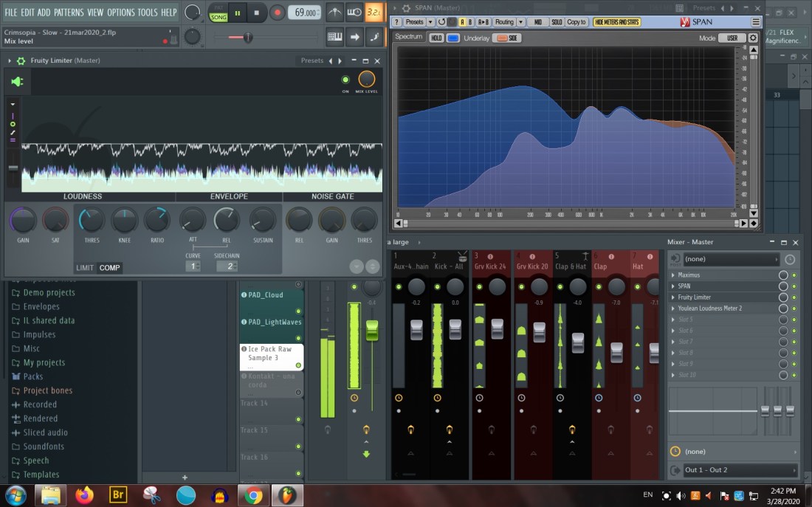This screenshot has width=812, height=507.
Task: Click the typing keyboard to piano icon
Action: click(334, 37)
